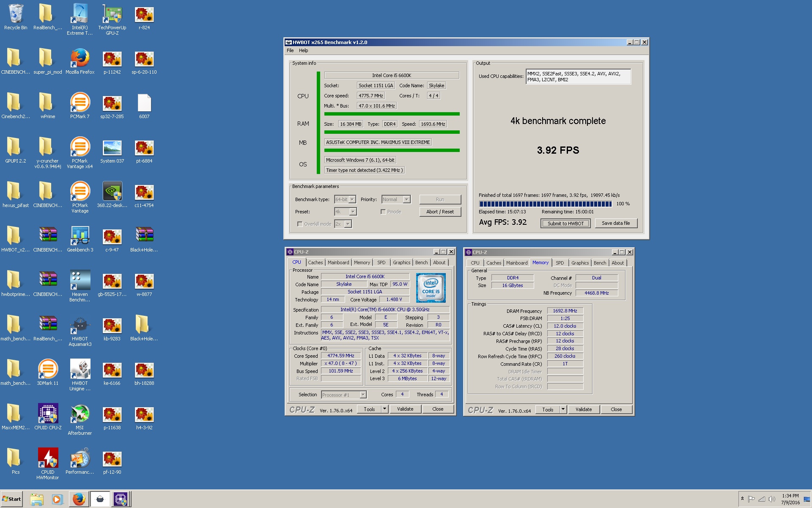The image size is (812, 508).
Task: Switch to CPU-Z taskbar button
Action: [x=120, y=500]
